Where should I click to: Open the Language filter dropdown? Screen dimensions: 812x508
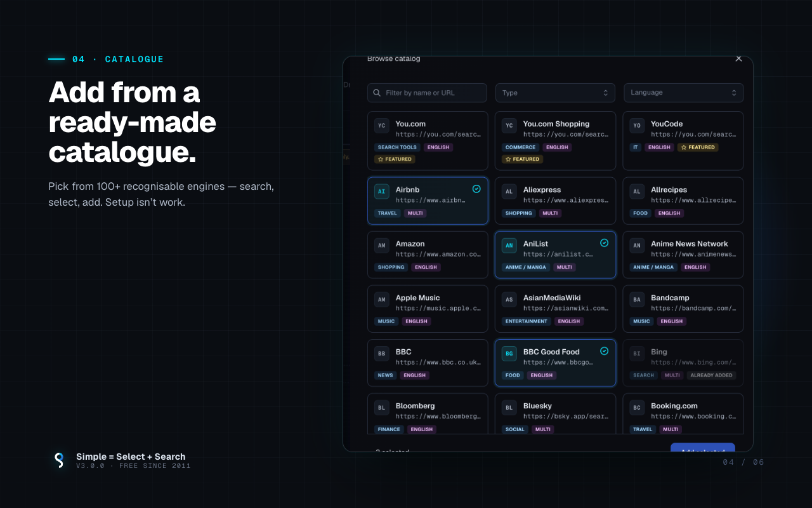click(683, 93)
